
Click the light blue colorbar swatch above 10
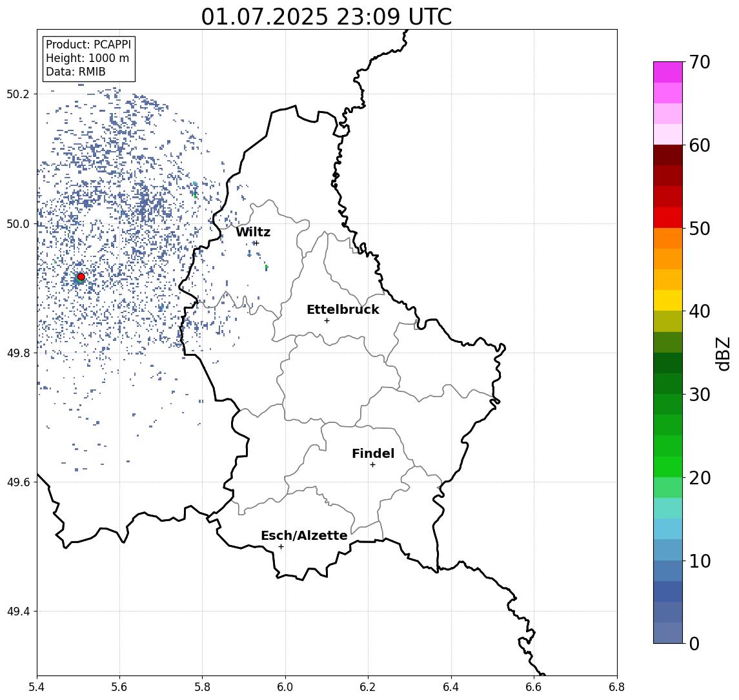tap(668, 550)
